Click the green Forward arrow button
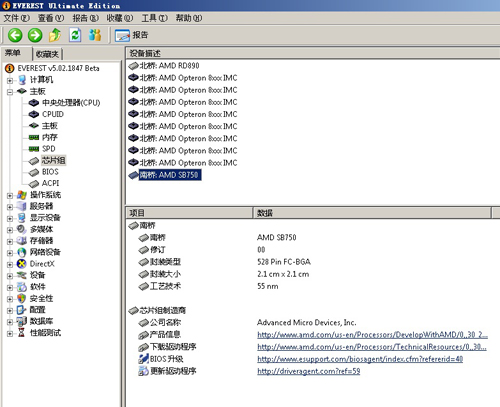This screenshot has width=500, height=407. [35, 35]
